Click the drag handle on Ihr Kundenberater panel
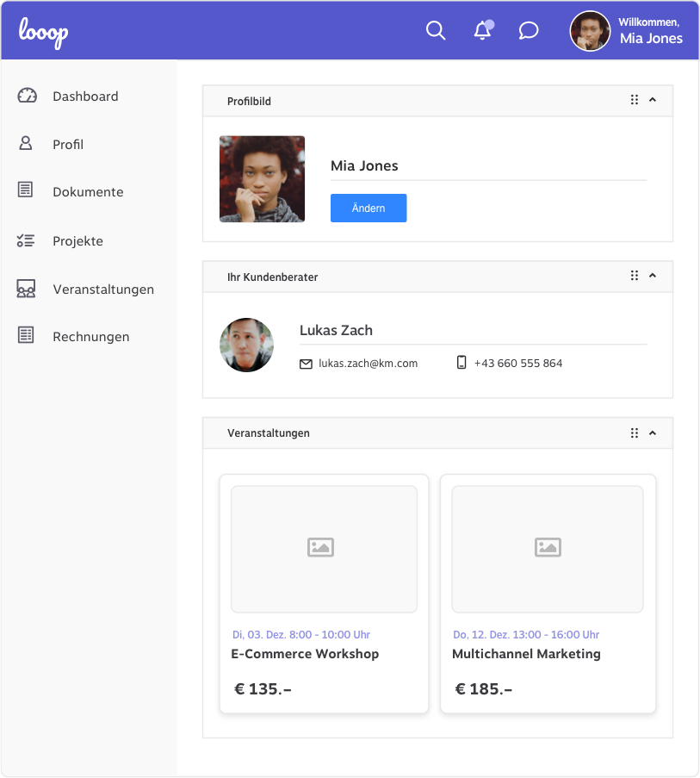The width and height of the screenshot is (700, 778). point(635,276)
